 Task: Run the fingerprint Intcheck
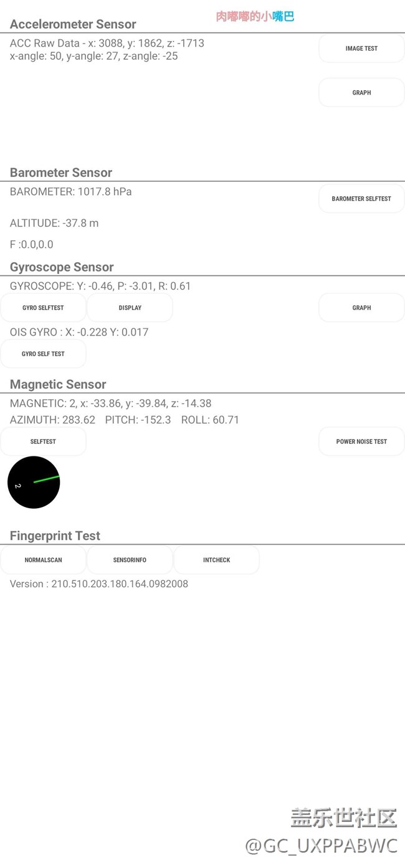[x=216, y=560]
